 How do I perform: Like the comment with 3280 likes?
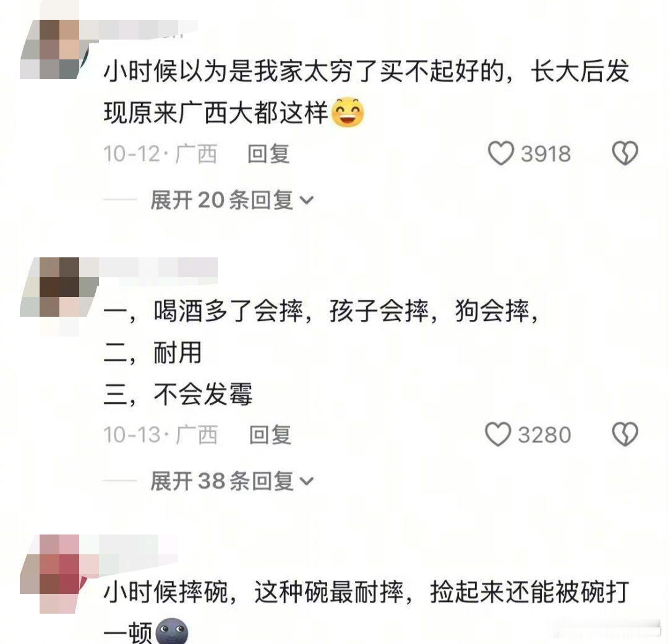pyautogui.click(x=497, y=434)
